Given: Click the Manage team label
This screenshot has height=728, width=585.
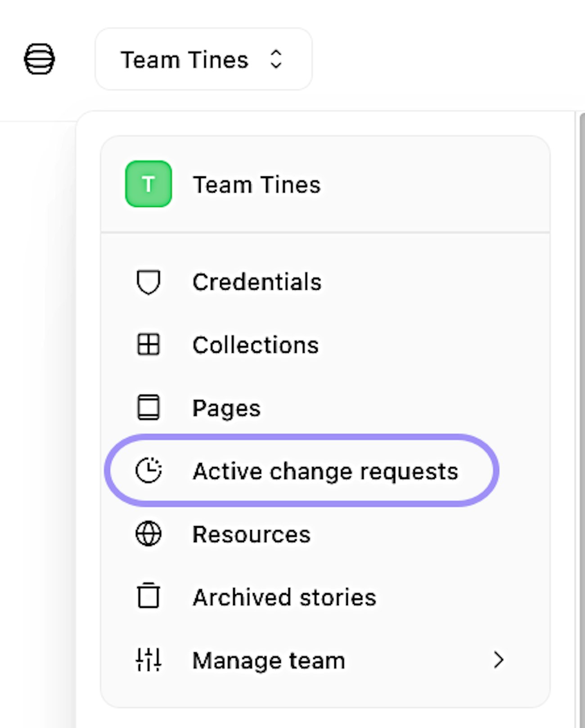Looking at the screenshot, I should tap(269, 660).
